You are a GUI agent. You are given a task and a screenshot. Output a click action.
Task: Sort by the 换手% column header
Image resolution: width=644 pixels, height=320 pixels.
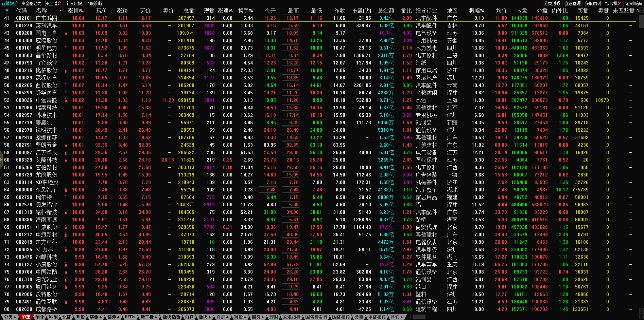click(245, 11)
